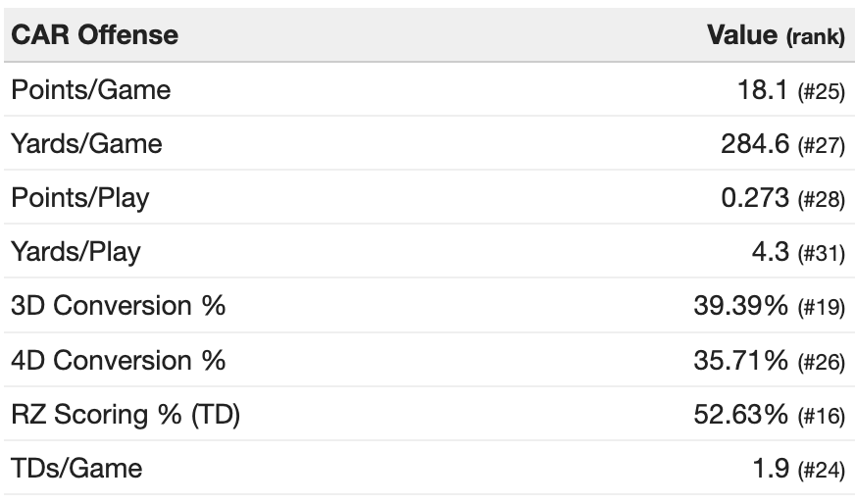
Task: Select the Yards/Game row label
Action: (86, 144)
